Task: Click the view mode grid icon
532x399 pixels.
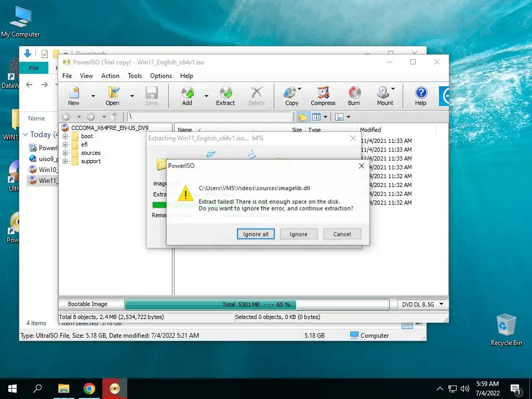Action: point(316,117)
